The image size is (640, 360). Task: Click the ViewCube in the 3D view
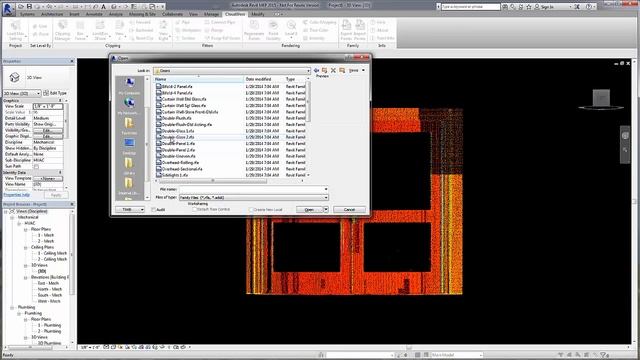tap(601, 98)
